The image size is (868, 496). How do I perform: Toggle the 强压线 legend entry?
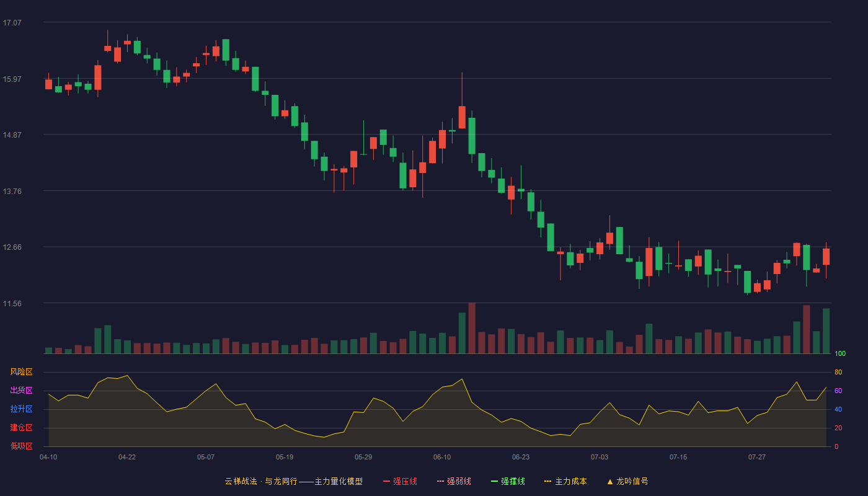click(x=400, y=481)
